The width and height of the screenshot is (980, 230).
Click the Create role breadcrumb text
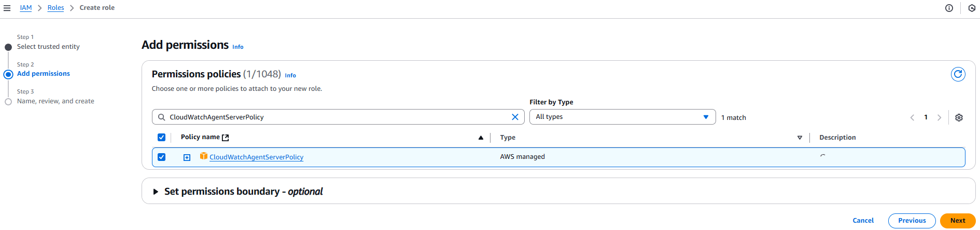point(97,8)
